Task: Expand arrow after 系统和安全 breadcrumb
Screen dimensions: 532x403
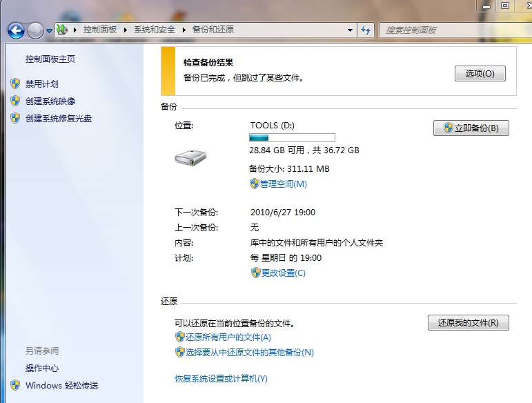Action: [184, 30]
